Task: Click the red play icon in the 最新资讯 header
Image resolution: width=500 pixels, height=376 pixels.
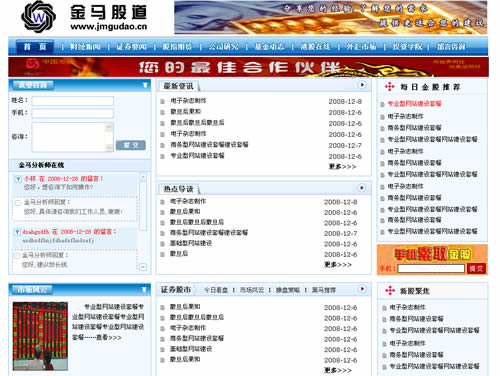Action: tap(362, 85)
